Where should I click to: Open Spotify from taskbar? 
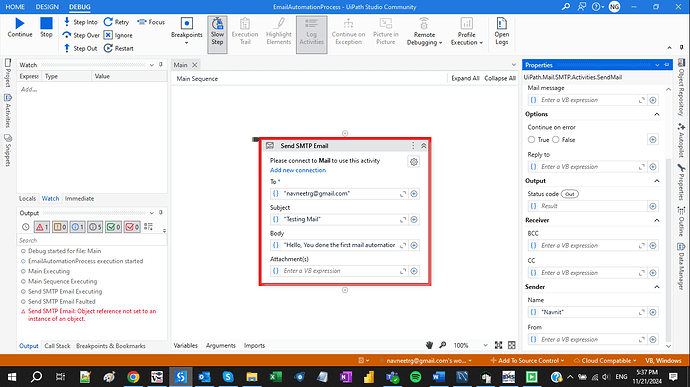(415, 377)
